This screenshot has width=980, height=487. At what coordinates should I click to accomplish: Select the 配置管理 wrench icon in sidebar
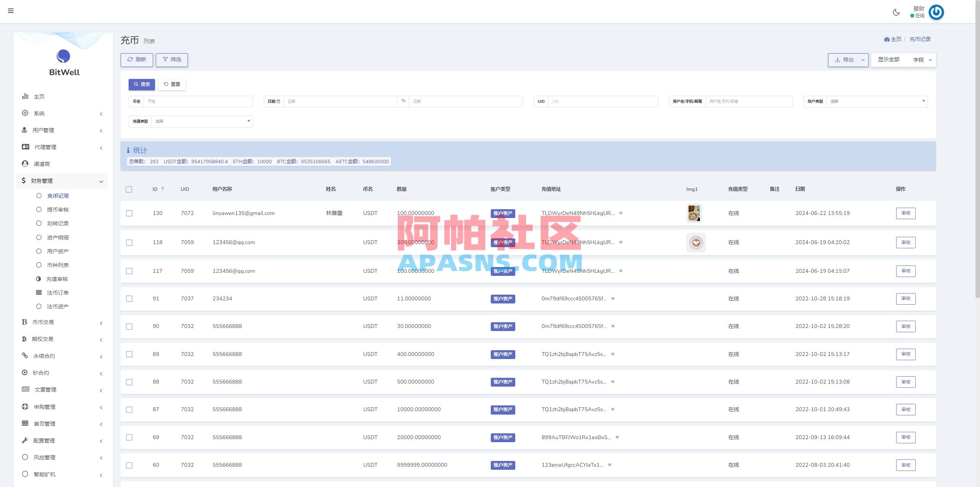click(x=45, y=440)
